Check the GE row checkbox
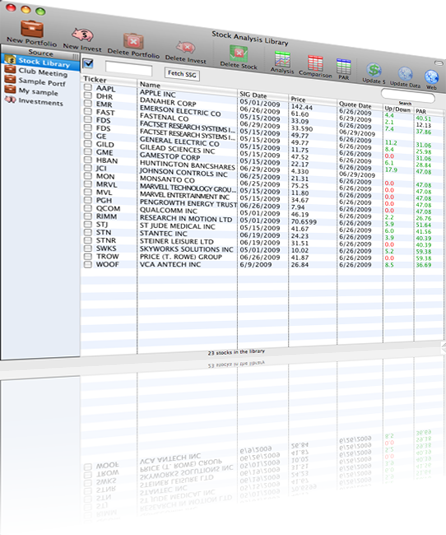This screenshot has height=535, width=446. [x=88, y=135]
